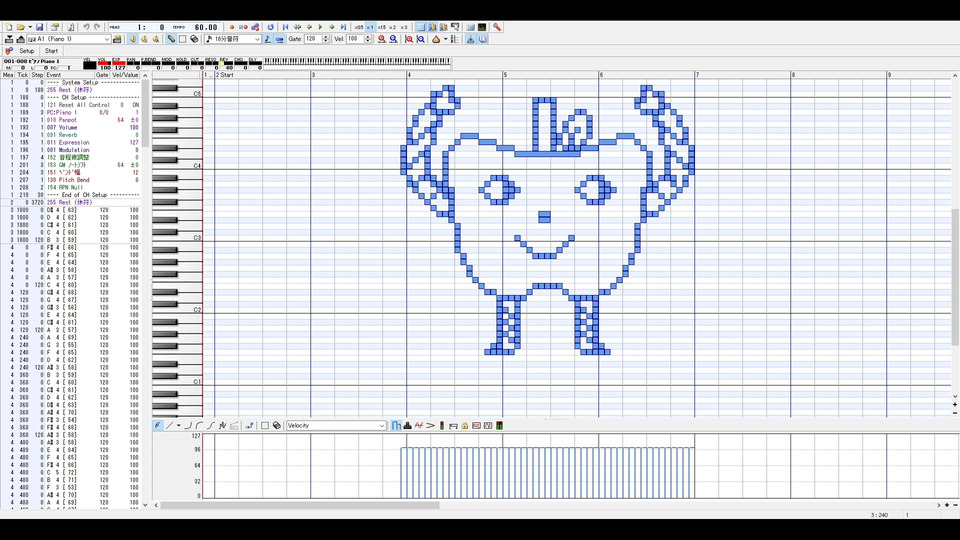Click the Tick column header

click(x=23, y=75)
